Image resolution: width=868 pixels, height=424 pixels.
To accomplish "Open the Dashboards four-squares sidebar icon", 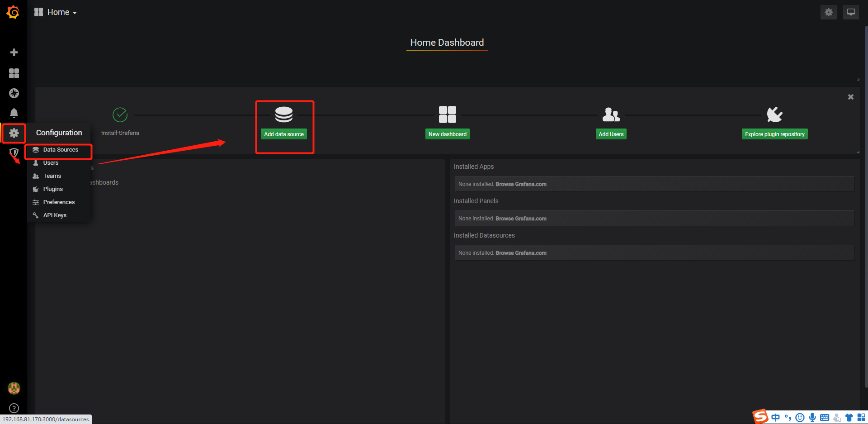I will point(14,73).
